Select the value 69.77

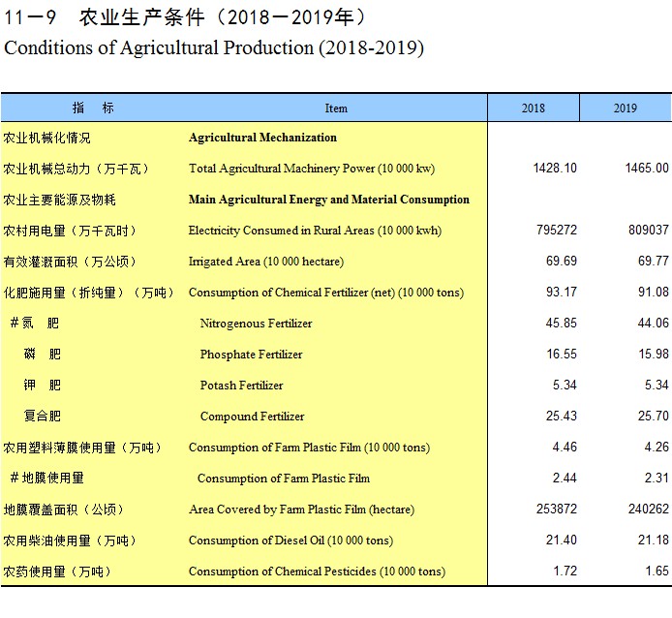coord(654,261)
